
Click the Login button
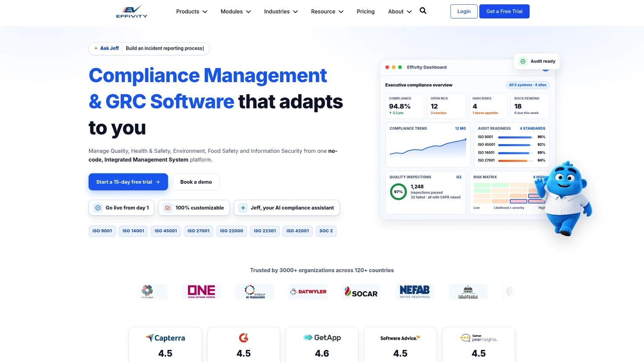coord(464,11)
